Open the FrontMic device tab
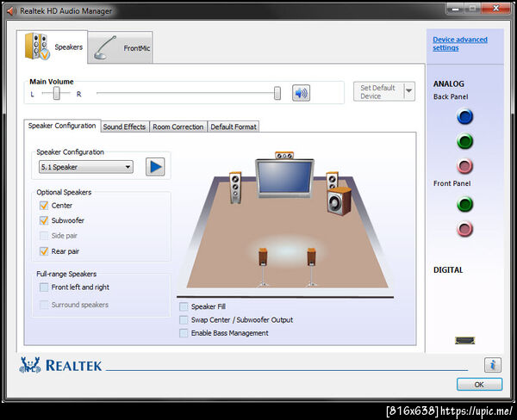This screenshot has height=420, width=517. click(121, 47)
